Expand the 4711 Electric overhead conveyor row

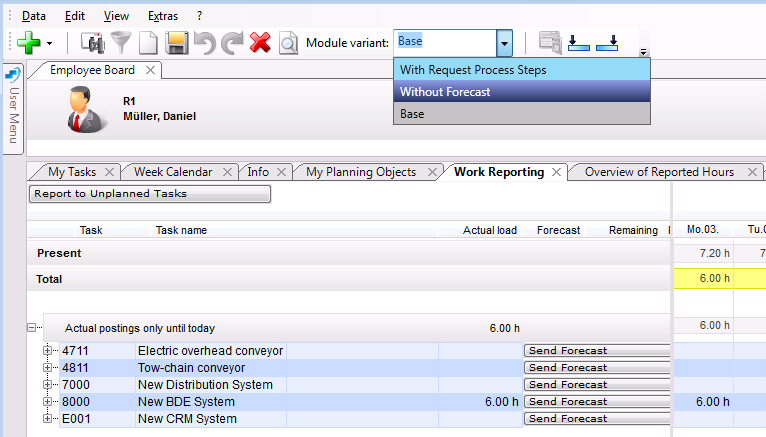point(47,351)
